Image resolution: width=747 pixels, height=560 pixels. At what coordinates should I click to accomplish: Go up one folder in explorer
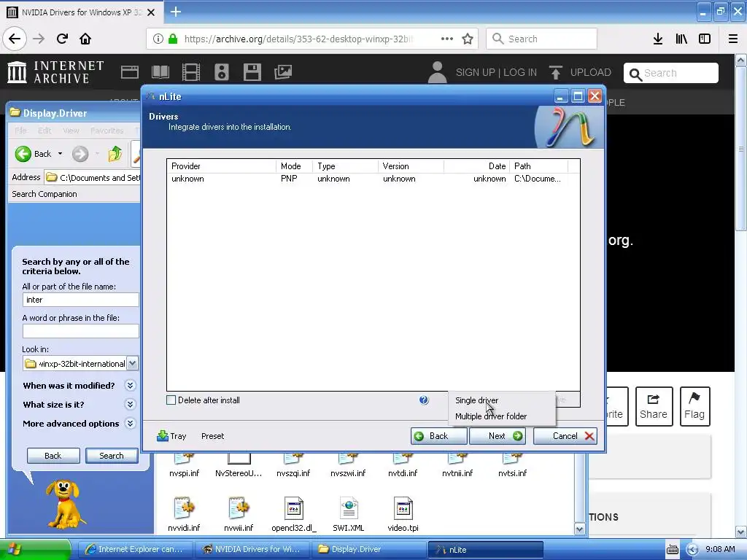coord(115,154)
